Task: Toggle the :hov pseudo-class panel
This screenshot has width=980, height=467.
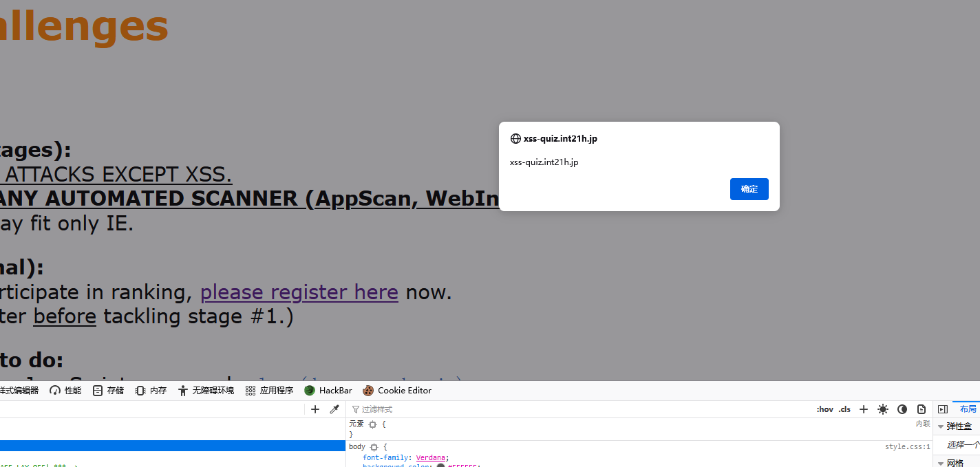Action: [x=824, y=409]
